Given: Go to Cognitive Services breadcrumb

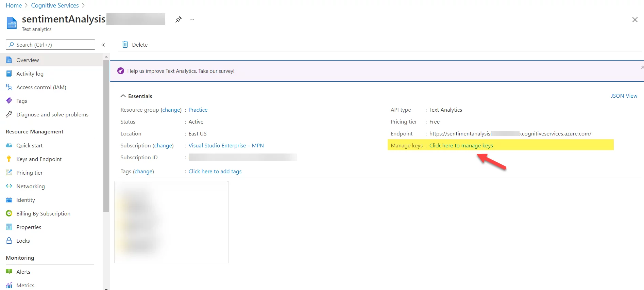Looking at the screenshot, I should [55, 5].
